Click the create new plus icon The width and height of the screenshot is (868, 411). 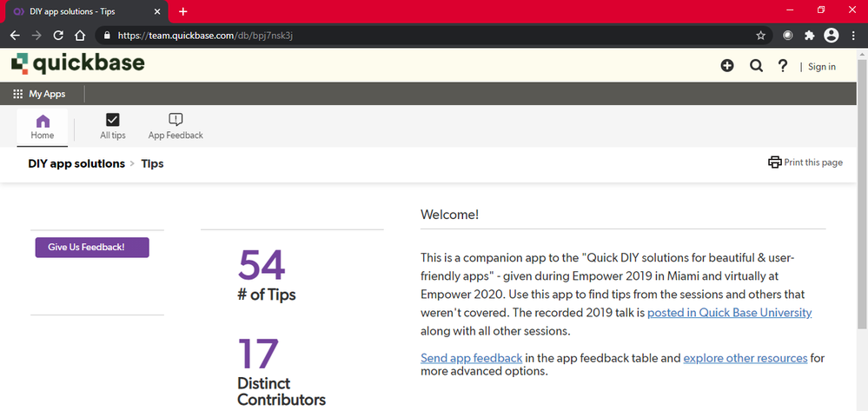727,66
